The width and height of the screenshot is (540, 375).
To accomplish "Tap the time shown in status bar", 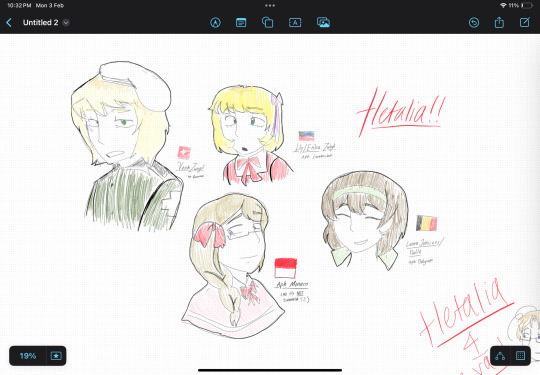I will (x=19, y=5).
